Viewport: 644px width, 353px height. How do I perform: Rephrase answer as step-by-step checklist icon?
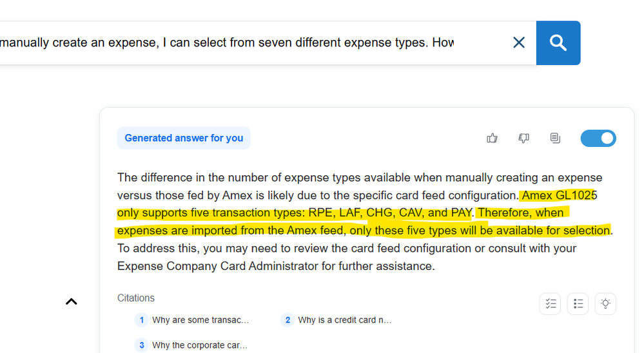click(551, 304)
